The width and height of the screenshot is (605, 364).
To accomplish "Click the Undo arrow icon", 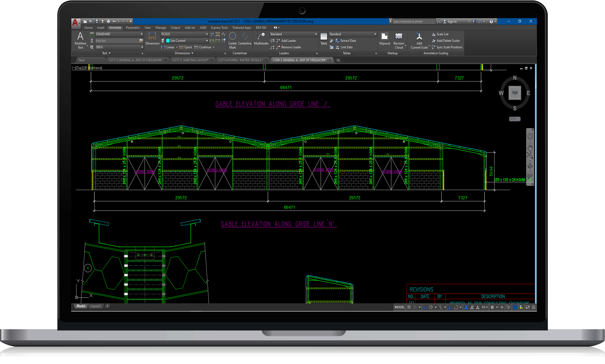I will click(114, 21).
